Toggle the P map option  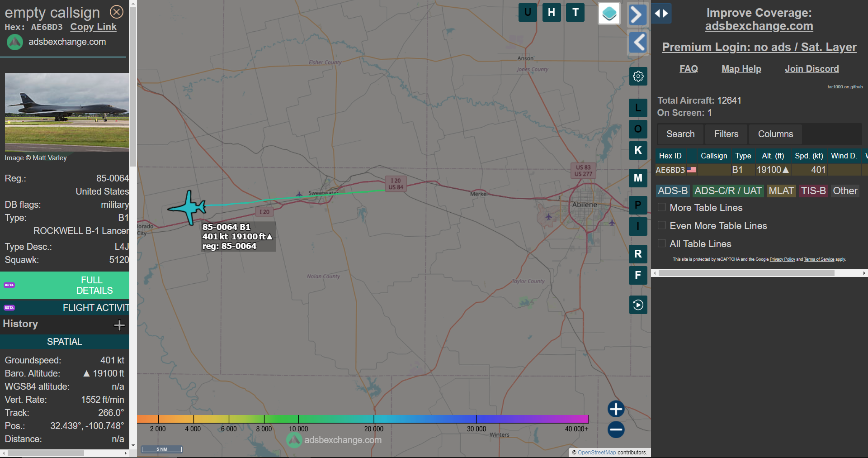pyautogui.click(x=638, y=205)
